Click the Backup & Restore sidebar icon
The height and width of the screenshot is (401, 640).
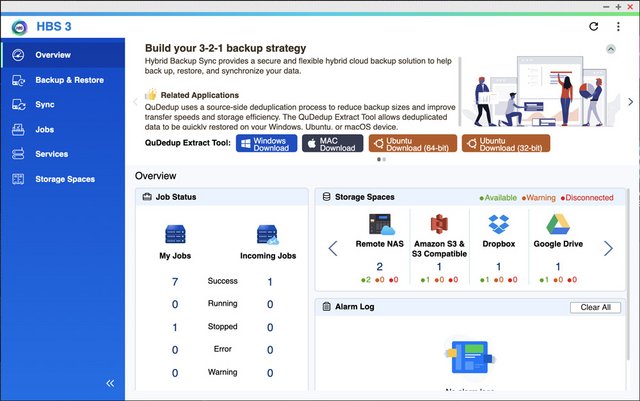click(x=18, y=80)
